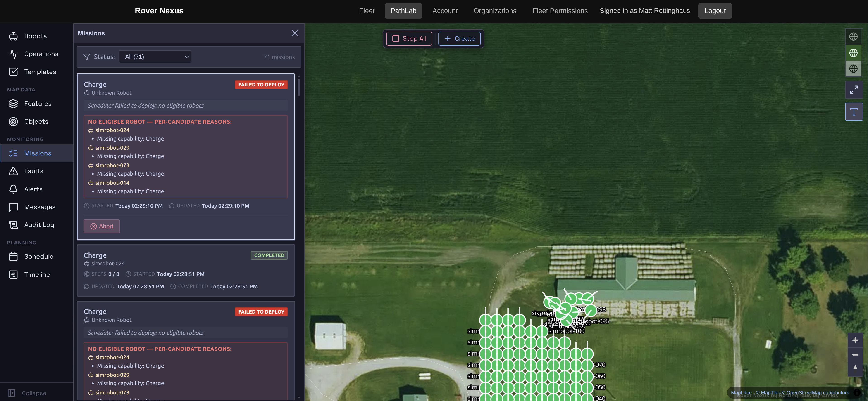The width and height of the screenshot is (868, 401).
Task: Open the MapLibre attribution link
Action: [741, 393]
